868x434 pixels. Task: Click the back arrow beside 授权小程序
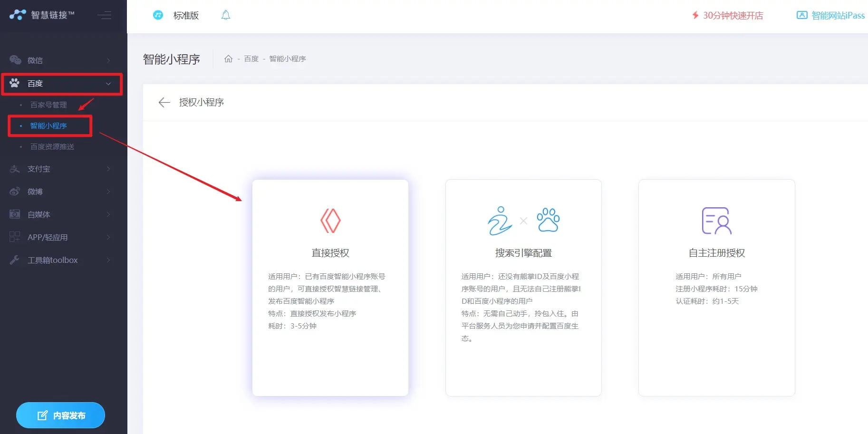164,102
